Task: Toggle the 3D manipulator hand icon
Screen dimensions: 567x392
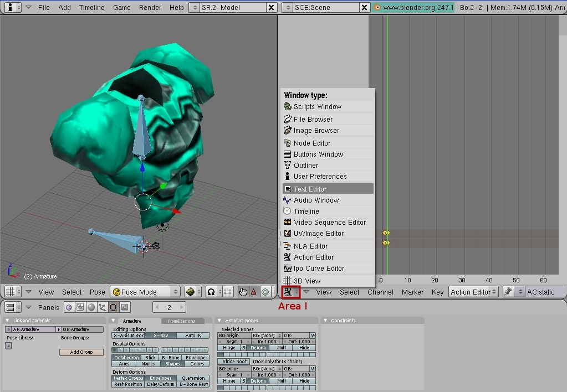Action: coord(243,292)
